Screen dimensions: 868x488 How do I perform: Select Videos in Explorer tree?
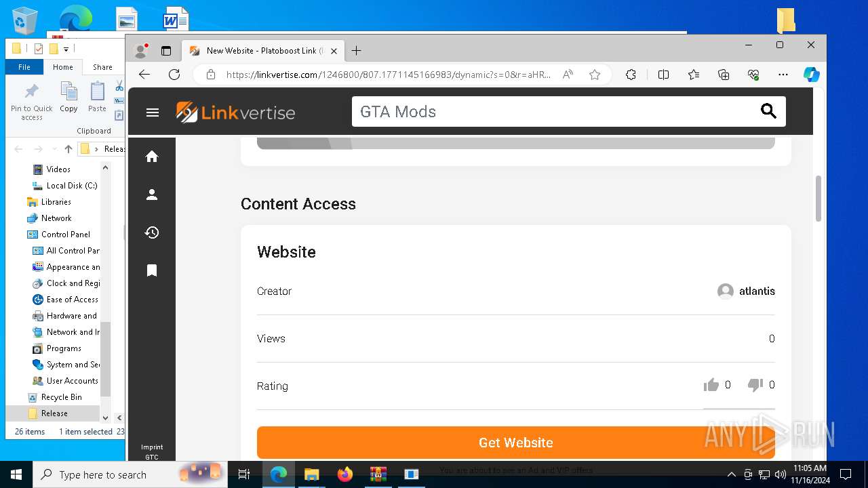coord(58,169)
